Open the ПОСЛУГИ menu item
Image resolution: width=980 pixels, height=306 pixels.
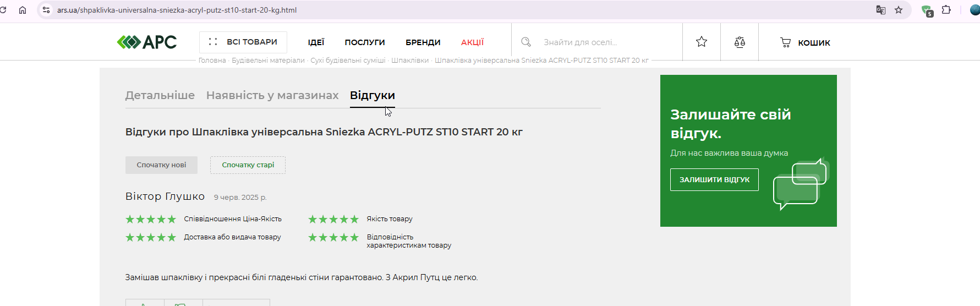coord(365,42)
